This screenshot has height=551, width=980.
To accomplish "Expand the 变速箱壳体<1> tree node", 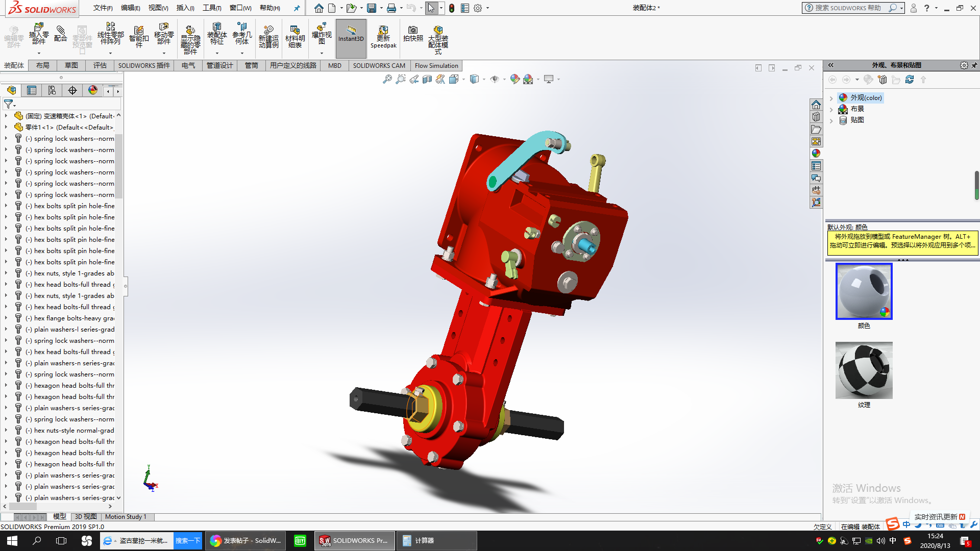I will 6,116.
